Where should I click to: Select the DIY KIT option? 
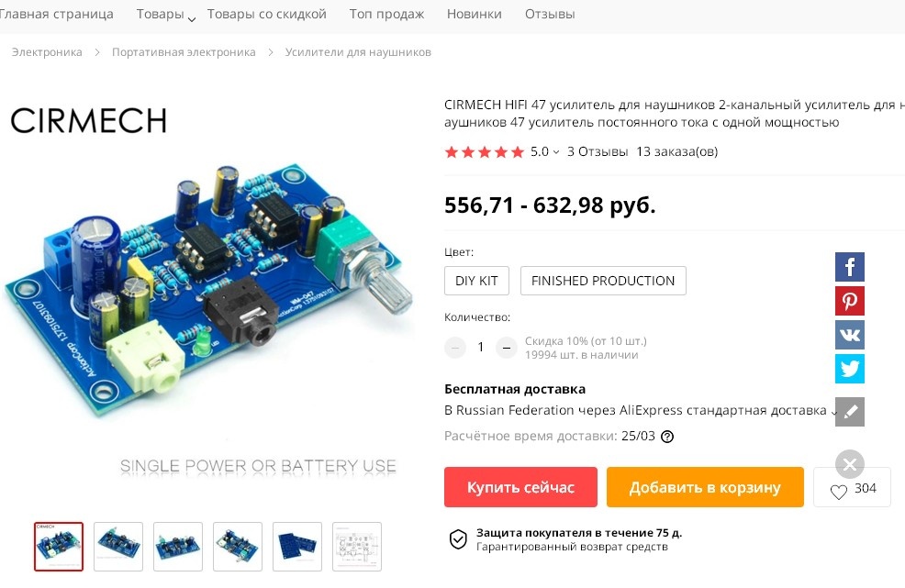coord(476,281)
